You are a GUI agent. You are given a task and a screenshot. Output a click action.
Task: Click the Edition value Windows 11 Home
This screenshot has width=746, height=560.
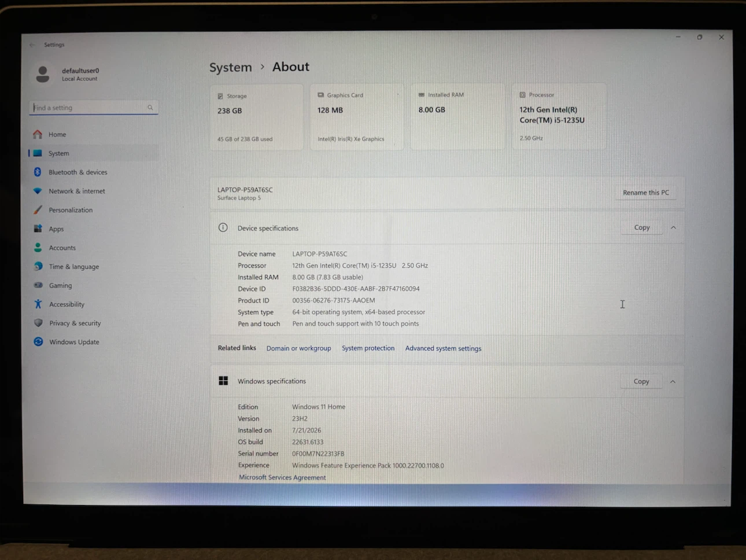(319, 407)
